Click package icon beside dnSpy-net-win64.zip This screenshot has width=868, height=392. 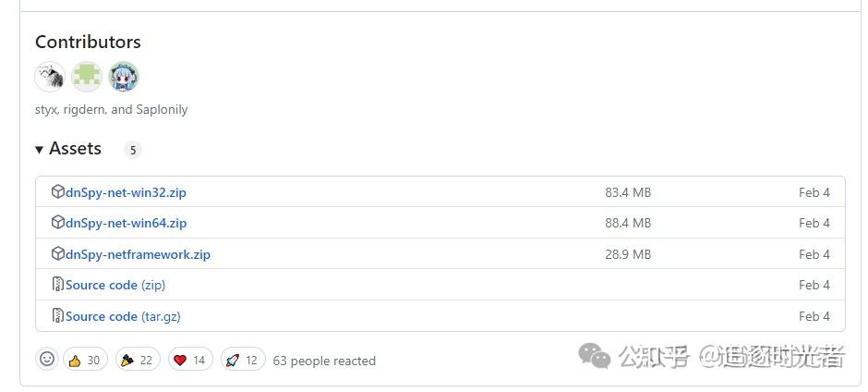[x=58, y=223]
